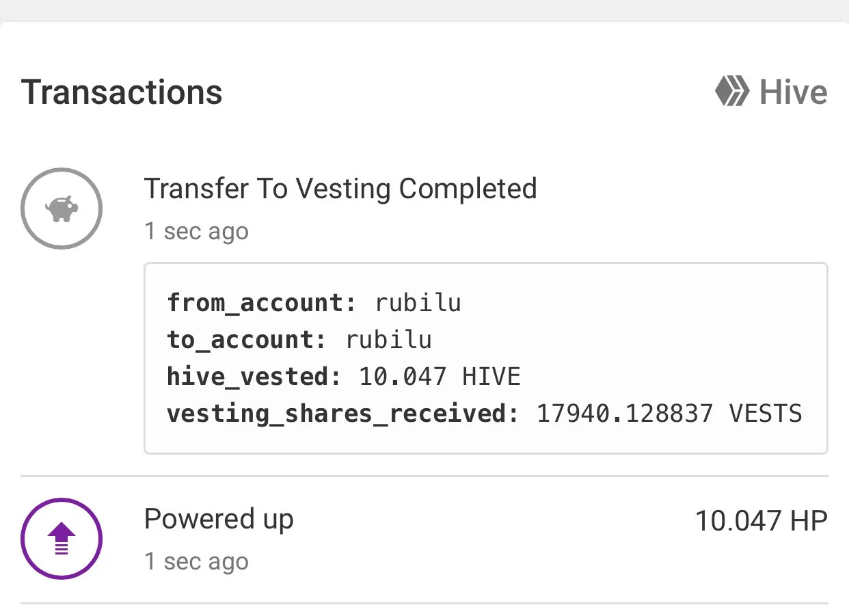Click the vesting_shares_received field label
The height and width of the screenshot is (616, 849).
pyautogui.click(x=344, y=414)
